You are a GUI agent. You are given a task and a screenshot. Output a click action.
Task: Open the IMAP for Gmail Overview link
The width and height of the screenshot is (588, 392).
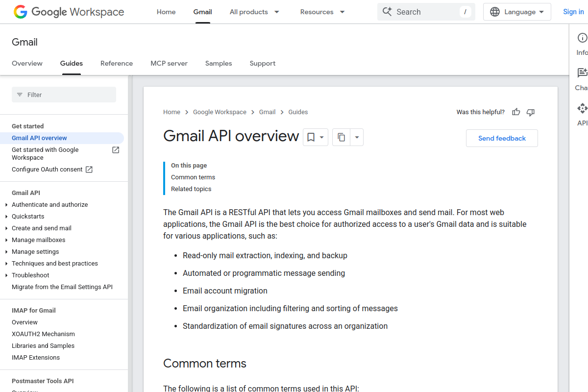tap(24, 322)
